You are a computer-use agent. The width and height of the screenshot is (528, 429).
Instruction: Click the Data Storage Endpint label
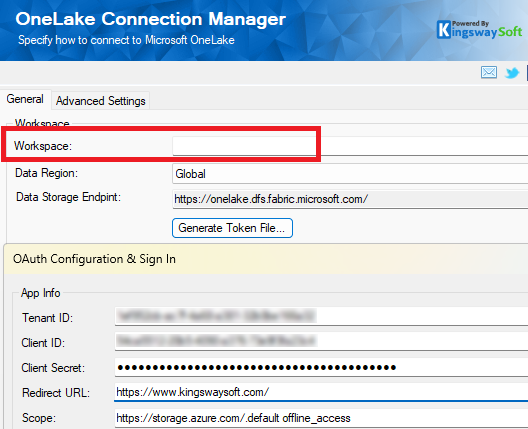pos(68,197)
